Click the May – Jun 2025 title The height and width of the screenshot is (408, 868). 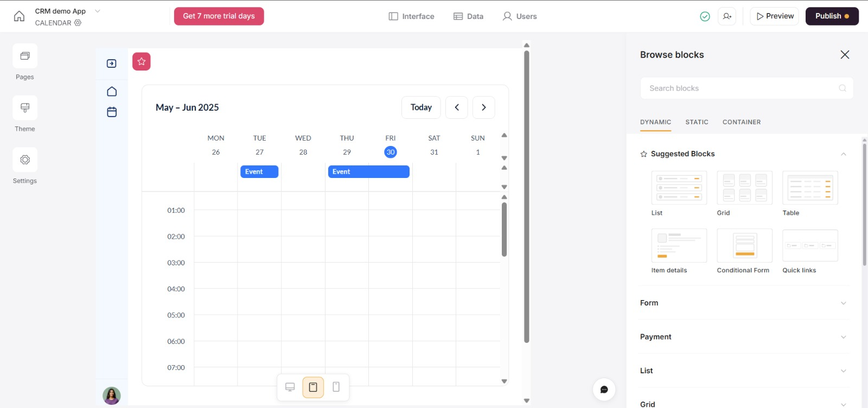click(x=187, y=107)
